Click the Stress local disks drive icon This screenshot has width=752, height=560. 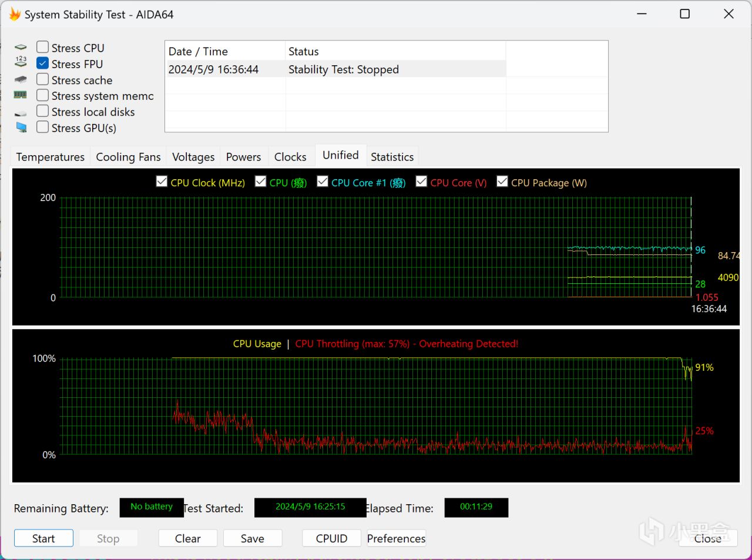pyautogui.click(x=21, y=113)
